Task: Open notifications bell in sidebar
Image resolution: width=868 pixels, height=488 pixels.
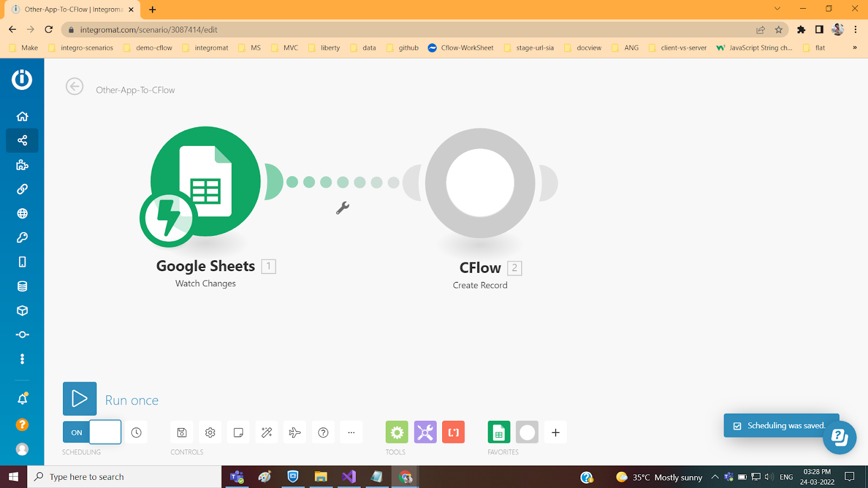Action: coord(22,399)
